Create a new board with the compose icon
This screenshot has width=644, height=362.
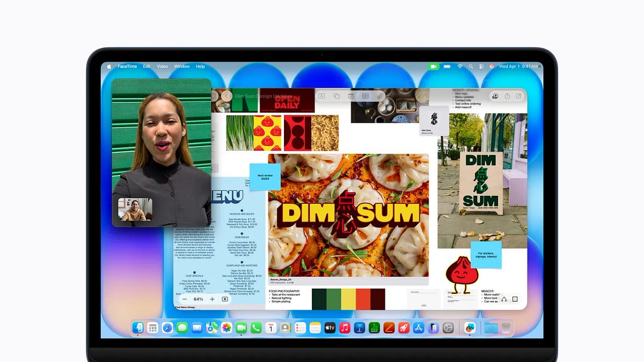tap(519, 96)
